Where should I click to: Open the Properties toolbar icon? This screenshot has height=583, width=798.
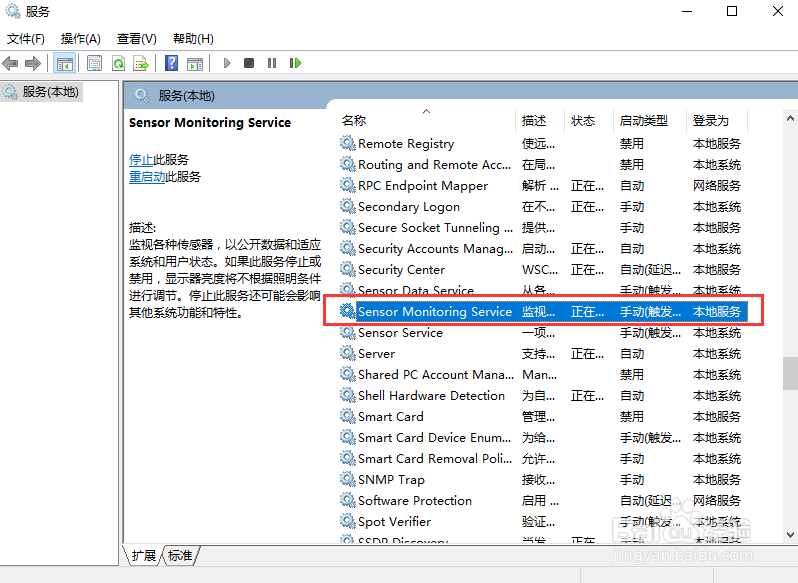94,63
